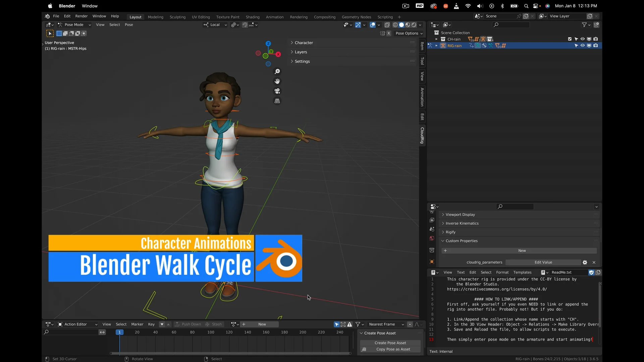Select the solid viewport shading sphere
Viewport: 644px width, 362px height.
(x=401, y=25)
